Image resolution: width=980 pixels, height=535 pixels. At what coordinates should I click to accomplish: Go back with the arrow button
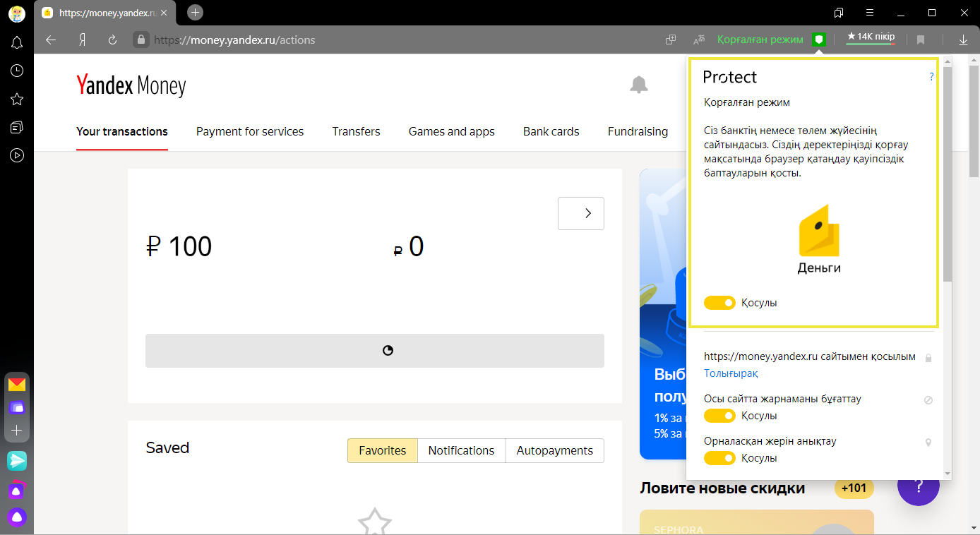click(51, 40)
